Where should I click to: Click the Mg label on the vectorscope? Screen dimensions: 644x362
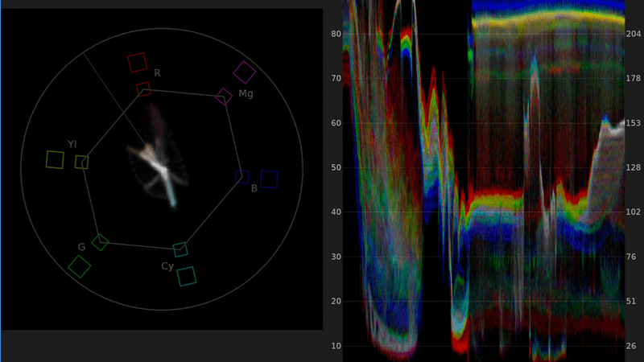click(x=246, y=95)
